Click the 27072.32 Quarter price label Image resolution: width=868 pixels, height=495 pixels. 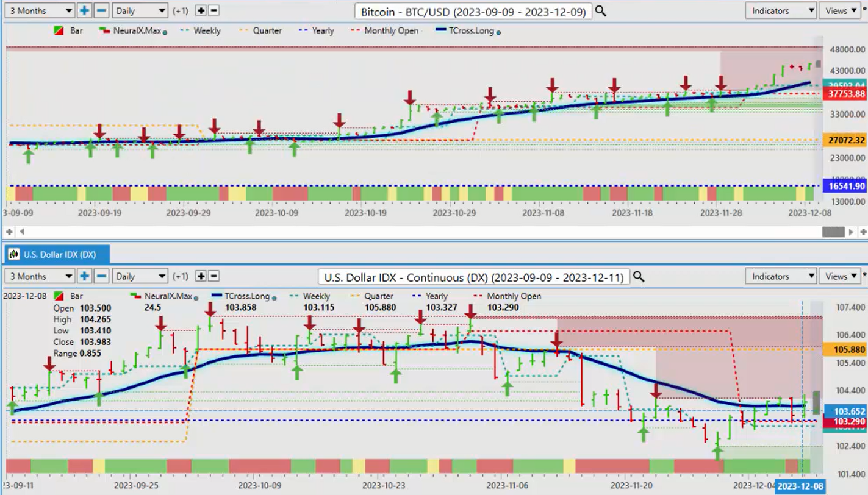[845, 140]
